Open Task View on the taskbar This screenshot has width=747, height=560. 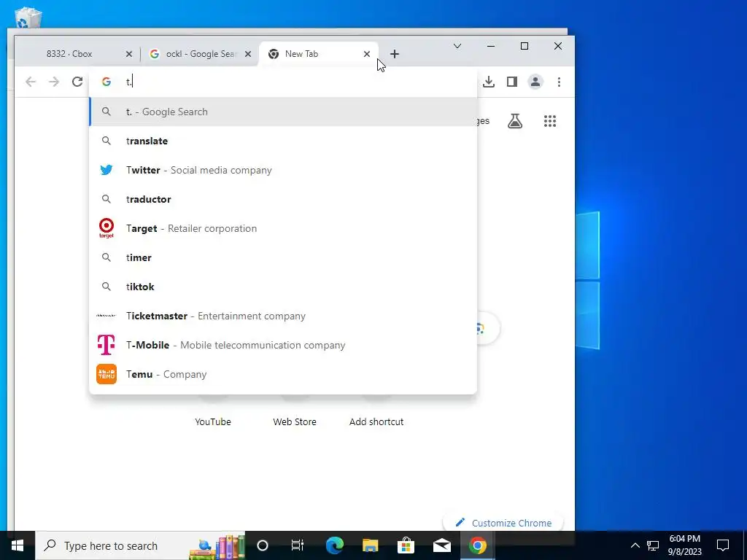point(298,545)
